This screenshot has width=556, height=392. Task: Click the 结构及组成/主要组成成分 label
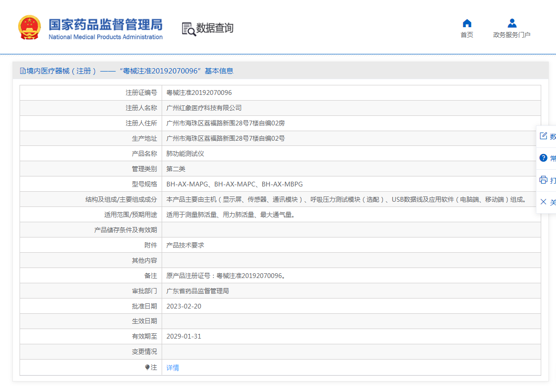121,199
